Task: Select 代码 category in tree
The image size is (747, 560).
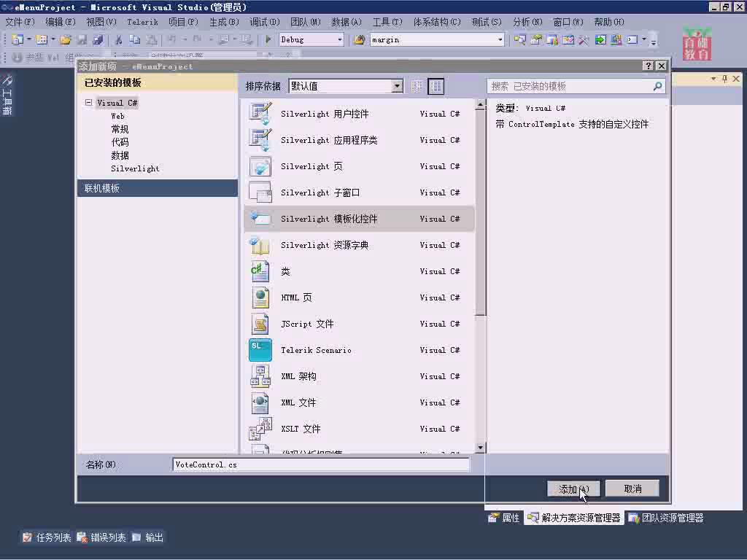Action: 120,142
